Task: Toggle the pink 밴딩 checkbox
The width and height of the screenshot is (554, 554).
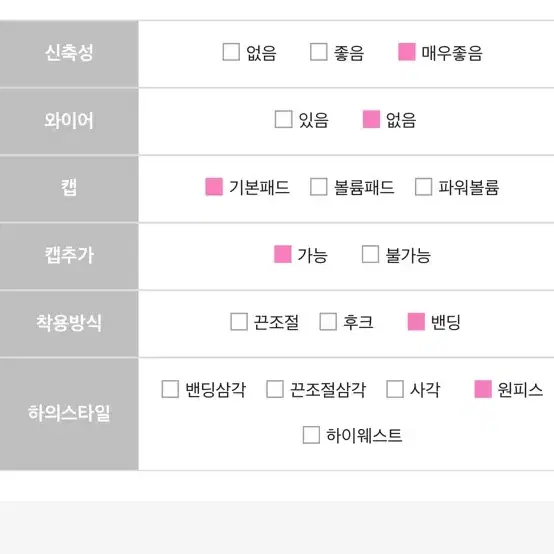Action: 416,322
